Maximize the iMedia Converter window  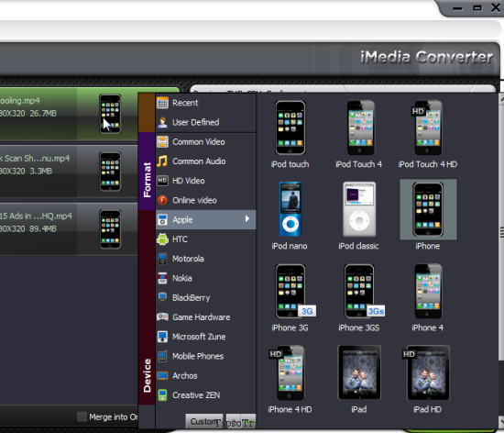(x=477, y=7)
